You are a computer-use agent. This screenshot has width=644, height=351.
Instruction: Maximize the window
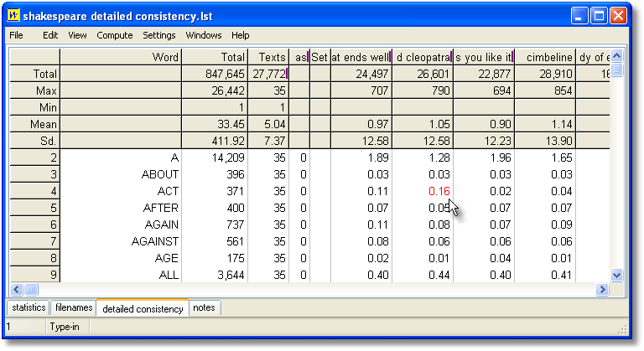[600, 16]
